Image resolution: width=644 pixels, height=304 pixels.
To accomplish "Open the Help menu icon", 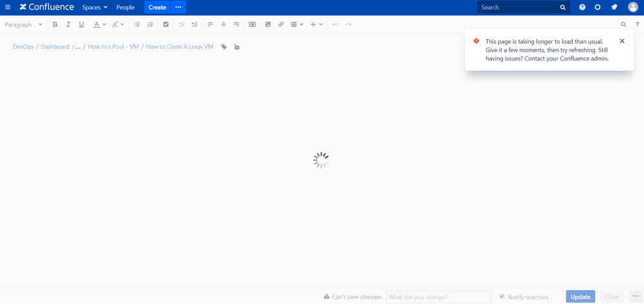I will click(x=582, y=7).
